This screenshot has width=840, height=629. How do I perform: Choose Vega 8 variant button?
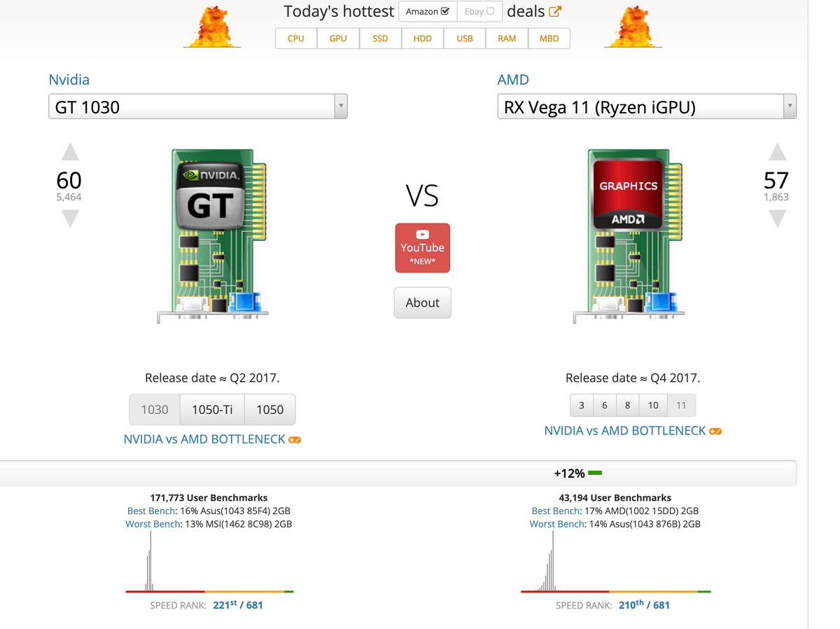[627, 405]
